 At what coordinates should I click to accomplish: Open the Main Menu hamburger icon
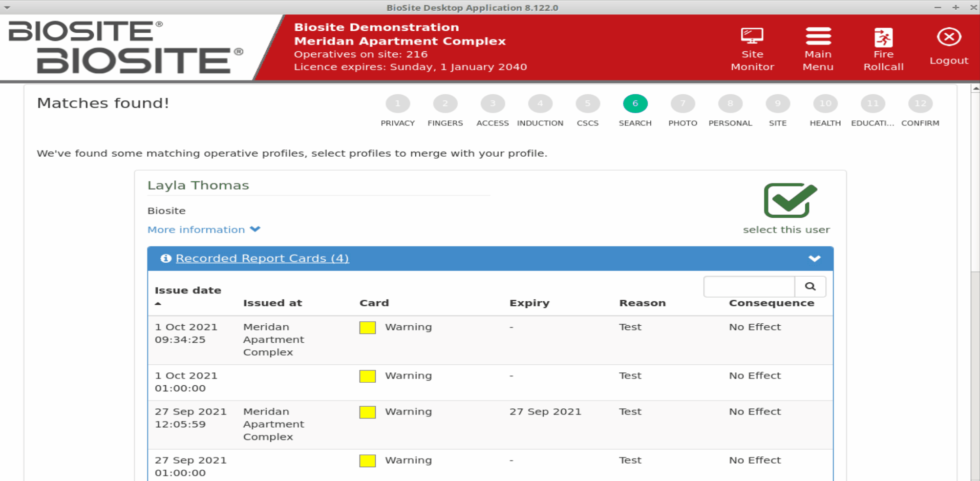click(818, 36)
